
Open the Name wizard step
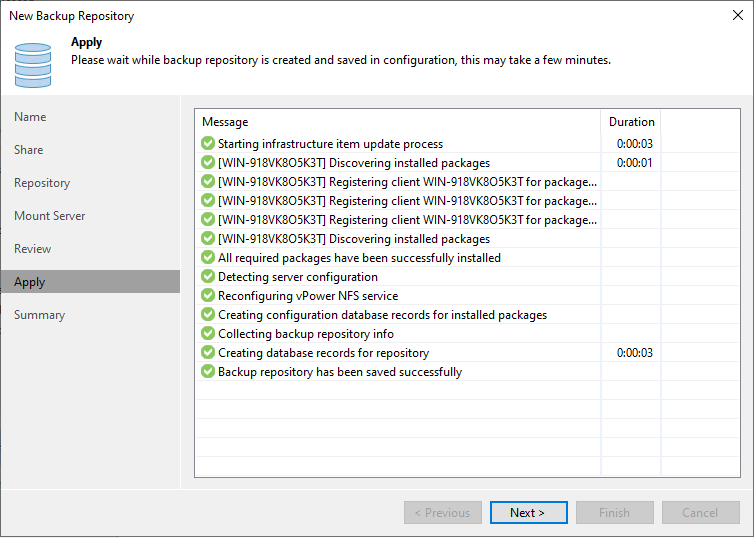tap(30, 117)
